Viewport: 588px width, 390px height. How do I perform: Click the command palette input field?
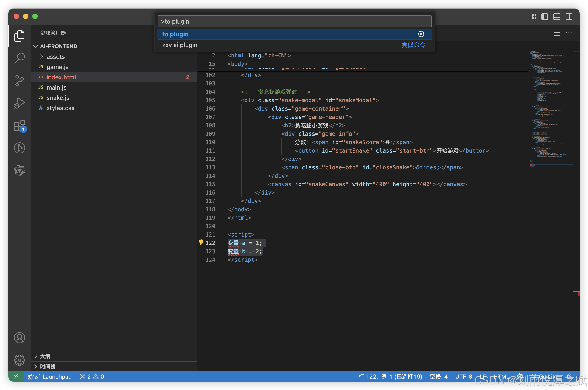[294, 21]
